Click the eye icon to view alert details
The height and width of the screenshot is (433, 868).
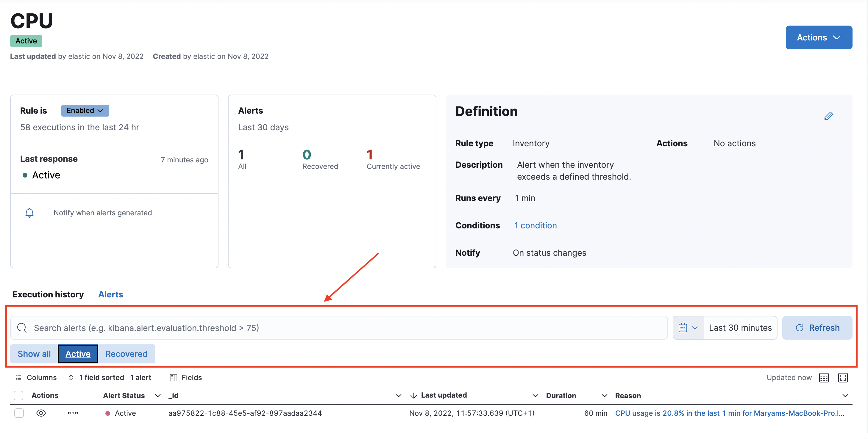(41, 413)
